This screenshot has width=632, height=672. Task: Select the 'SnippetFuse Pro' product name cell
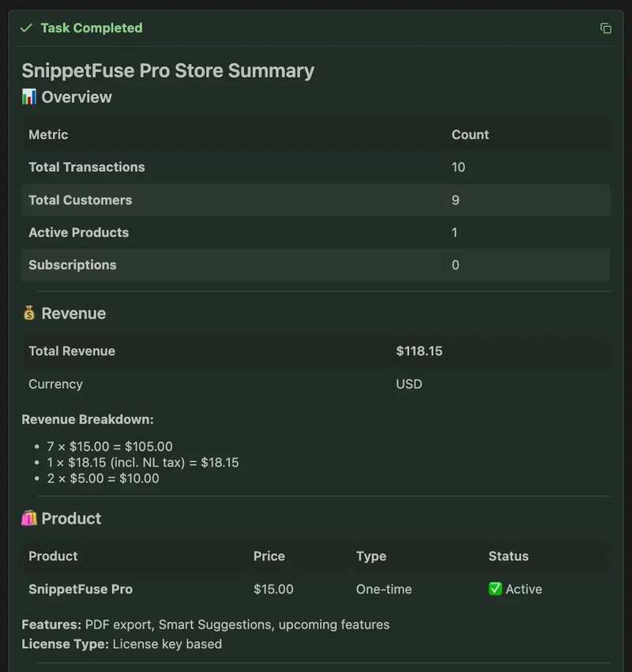click(x=81, y=589)
